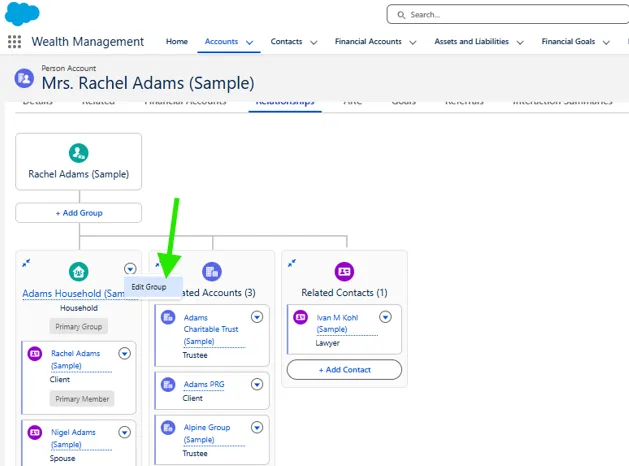This screenshot has width=629, height=466.
Task: Switch to the Financial Accounts nav tab
Action: pyautogui.click(x=369, y=42)
